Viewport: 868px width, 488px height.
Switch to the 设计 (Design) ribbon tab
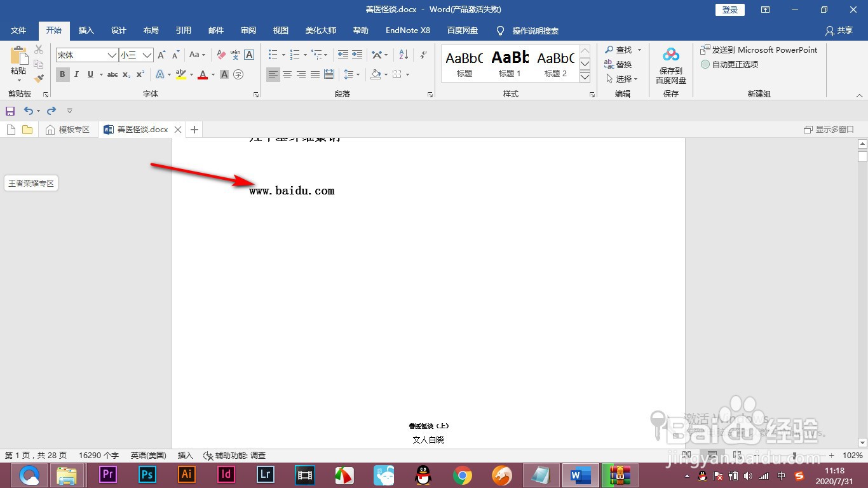tap(119, 30)
